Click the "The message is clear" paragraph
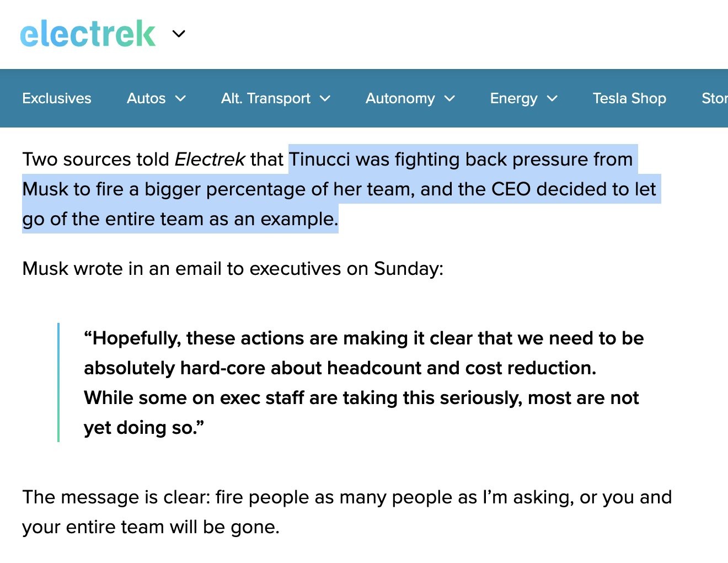This screenshot has height=563, width=728. (x=346, y=512)
